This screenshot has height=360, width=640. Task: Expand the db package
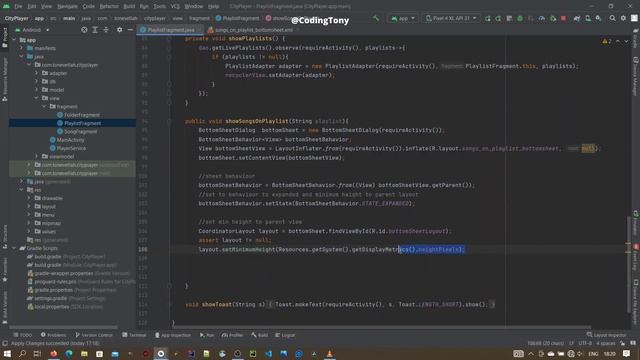pyautogui.click(x=37, y=81)
